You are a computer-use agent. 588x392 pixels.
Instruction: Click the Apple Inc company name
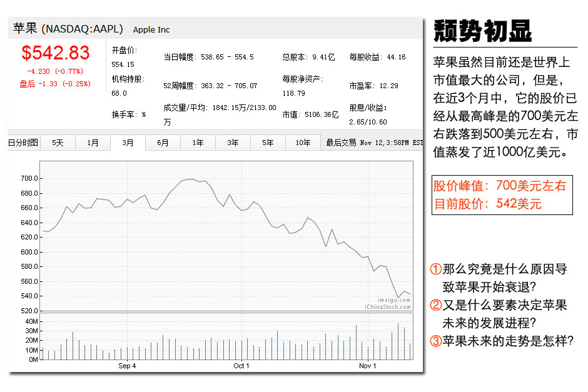(151, 29)
